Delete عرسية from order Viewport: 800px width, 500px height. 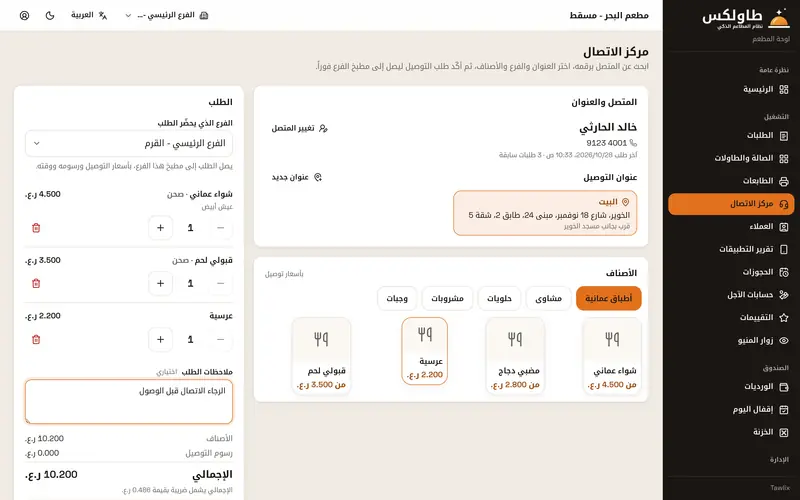(x=36, y=339)
